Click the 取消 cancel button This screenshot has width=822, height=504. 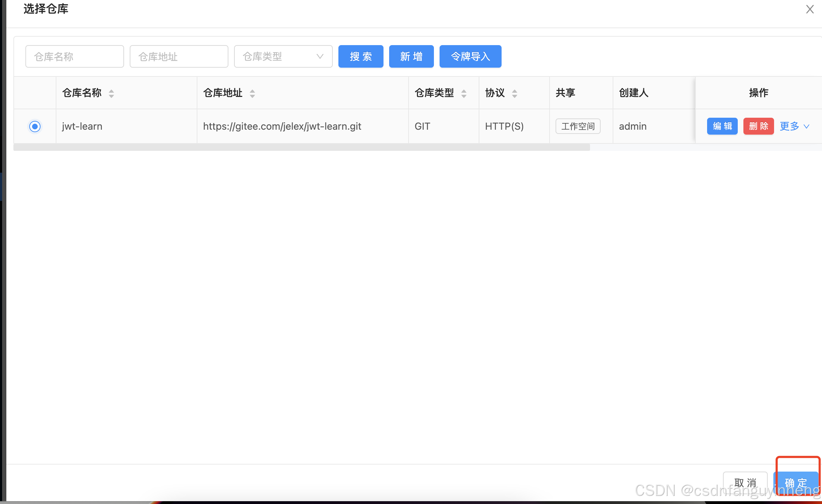click(745, 483)
